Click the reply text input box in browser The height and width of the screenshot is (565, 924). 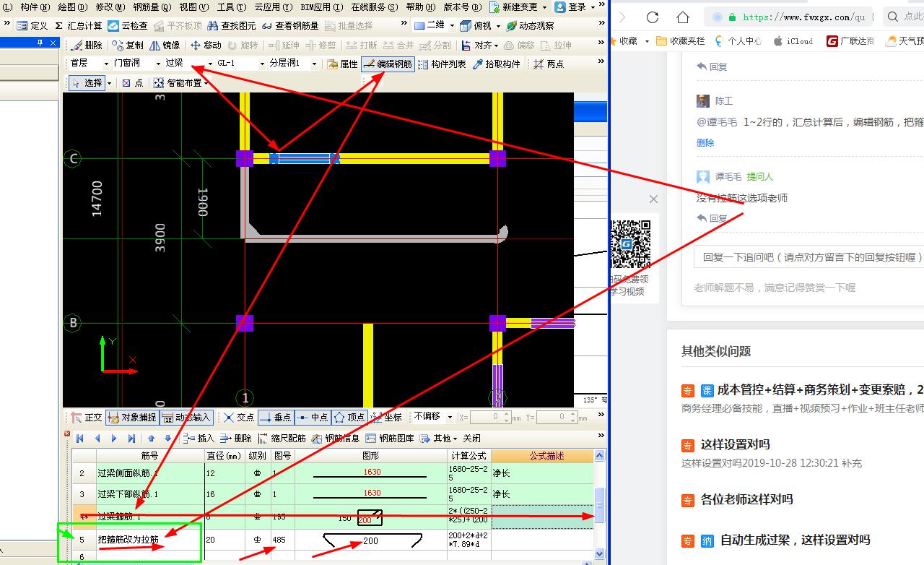coord(808,256)
